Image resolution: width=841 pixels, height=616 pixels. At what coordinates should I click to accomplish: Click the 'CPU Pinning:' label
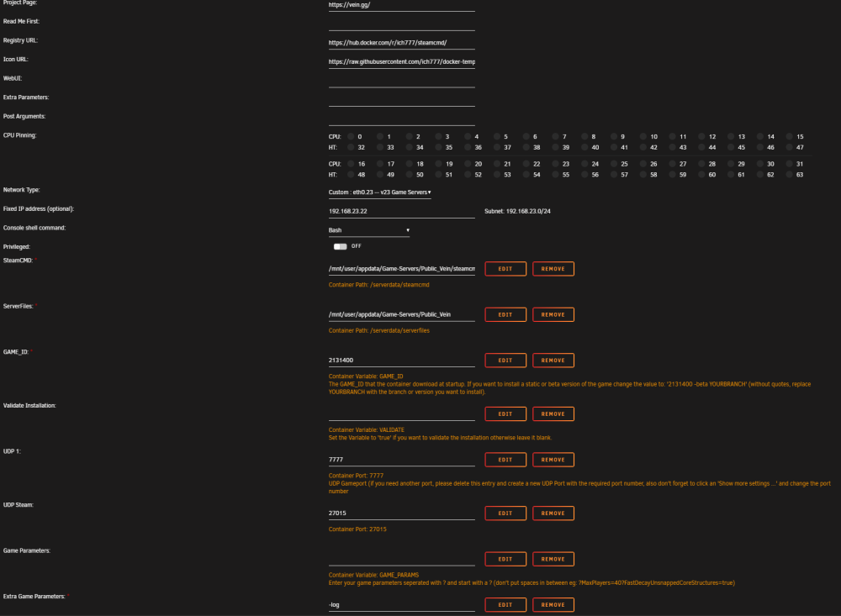20,135
